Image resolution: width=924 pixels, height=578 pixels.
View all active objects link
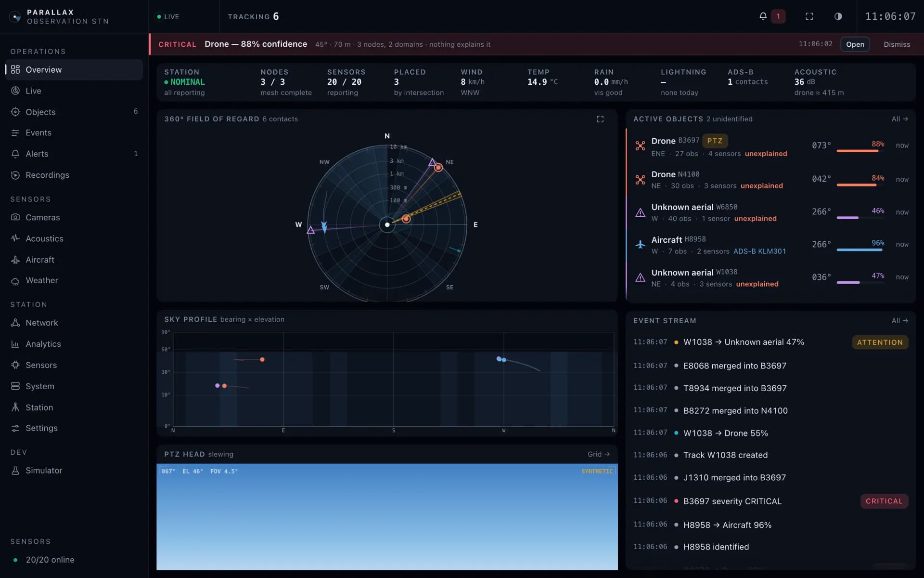pos(899,119)
